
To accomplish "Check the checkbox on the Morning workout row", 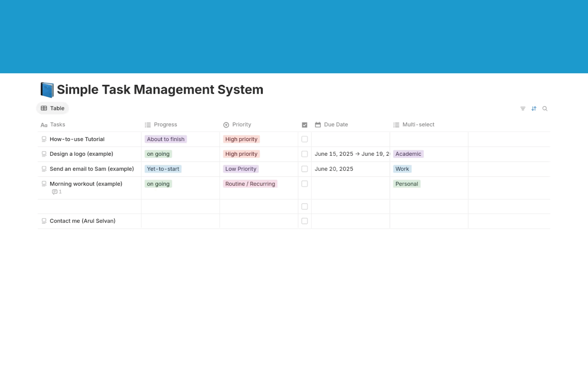I will pos(304,183).
